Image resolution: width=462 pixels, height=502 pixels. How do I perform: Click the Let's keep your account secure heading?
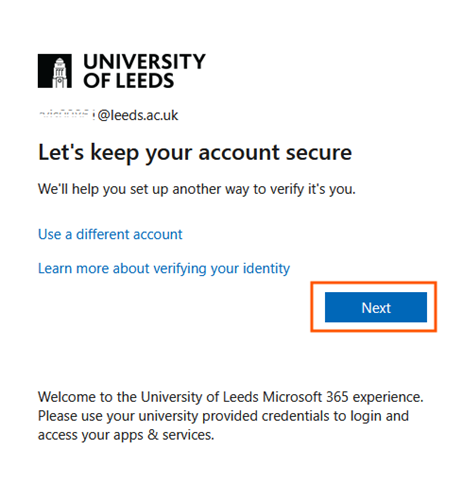pyautogui.click(x=195, y=153)
